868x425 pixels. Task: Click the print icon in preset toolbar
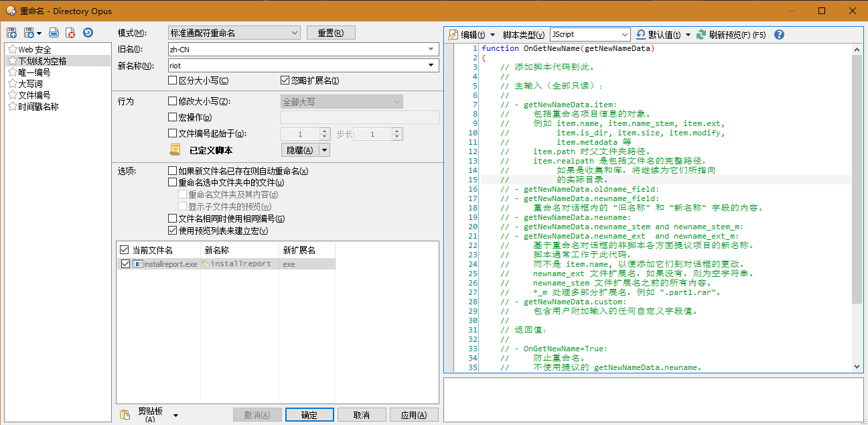(x=54, y=33)
